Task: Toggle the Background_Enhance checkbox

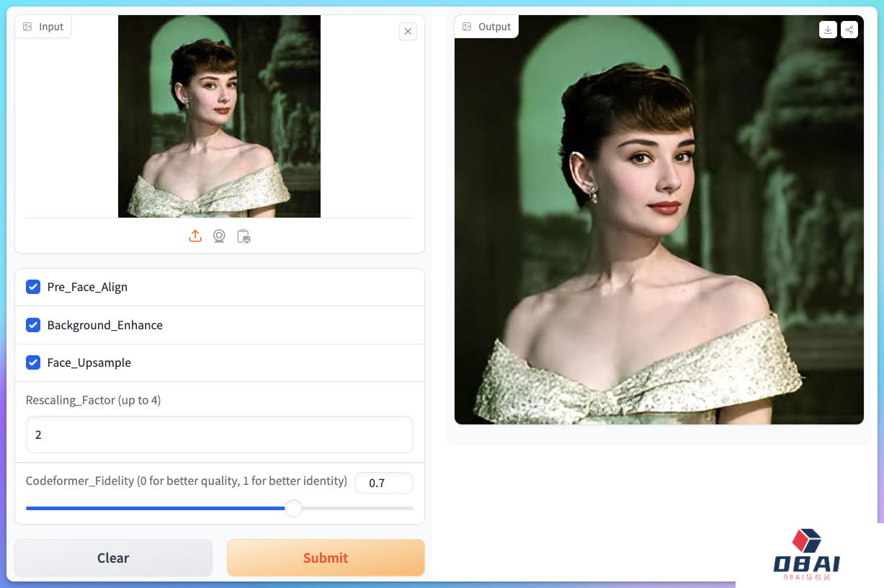Action: click(33, 325)
